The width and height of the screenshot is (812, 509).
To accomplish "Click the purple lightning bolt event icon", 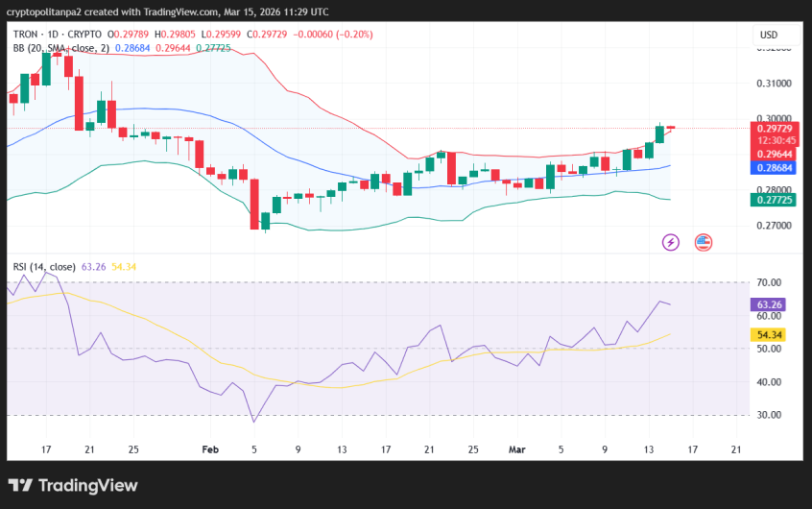I will tap(670, 242).
